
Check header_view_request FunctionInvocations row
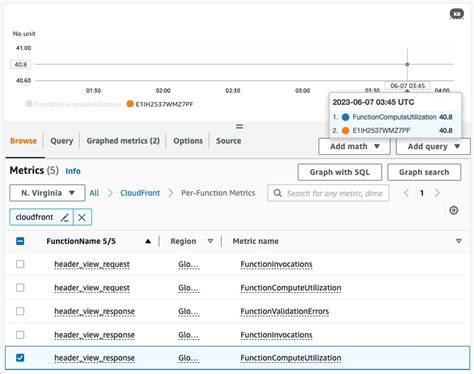20,264
